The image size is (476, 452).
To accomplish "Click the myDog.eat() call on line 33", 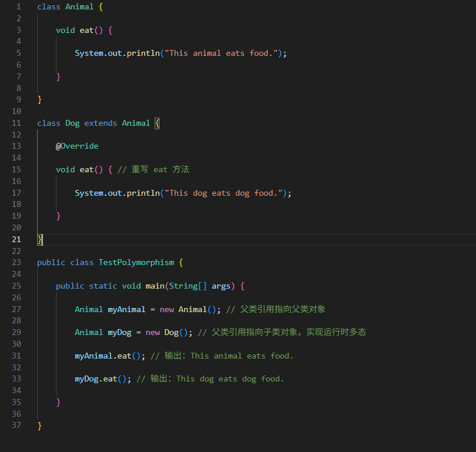I will click(x=103, y=379).
